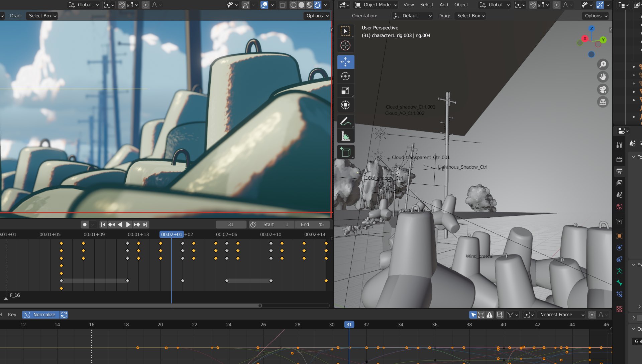Select the Rotate tool
This screenshot has height=364, width=642.
click(345, 76)
